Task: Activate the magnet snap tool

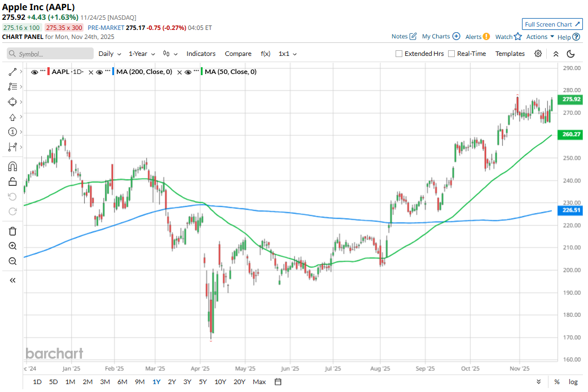Action: pos(12,167)
